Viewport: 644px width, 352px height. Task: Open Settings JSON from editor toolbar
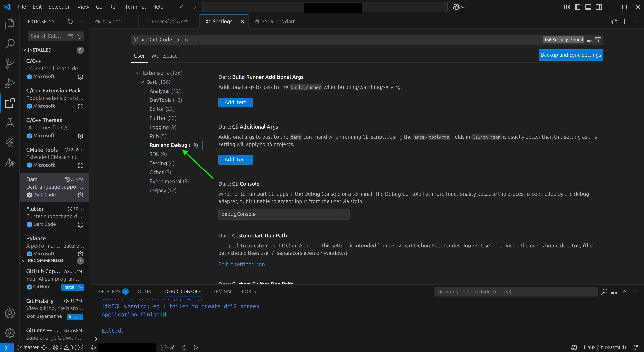(614, 22)
